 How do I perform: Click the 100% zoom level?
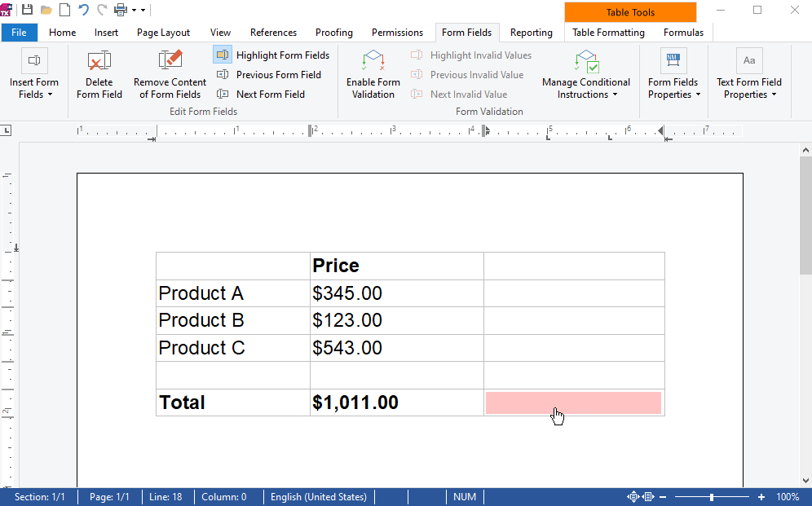coord(788,497)
